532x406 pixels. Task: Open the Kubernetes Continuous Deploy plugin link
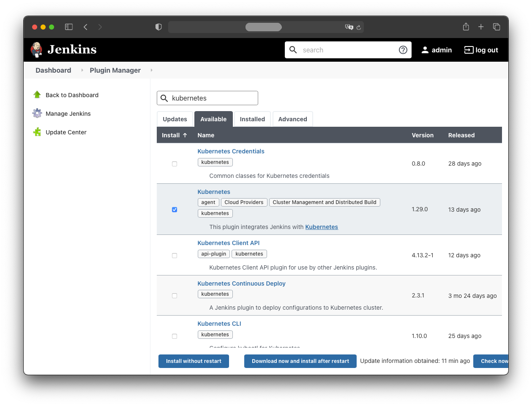(x=241, y=283)
